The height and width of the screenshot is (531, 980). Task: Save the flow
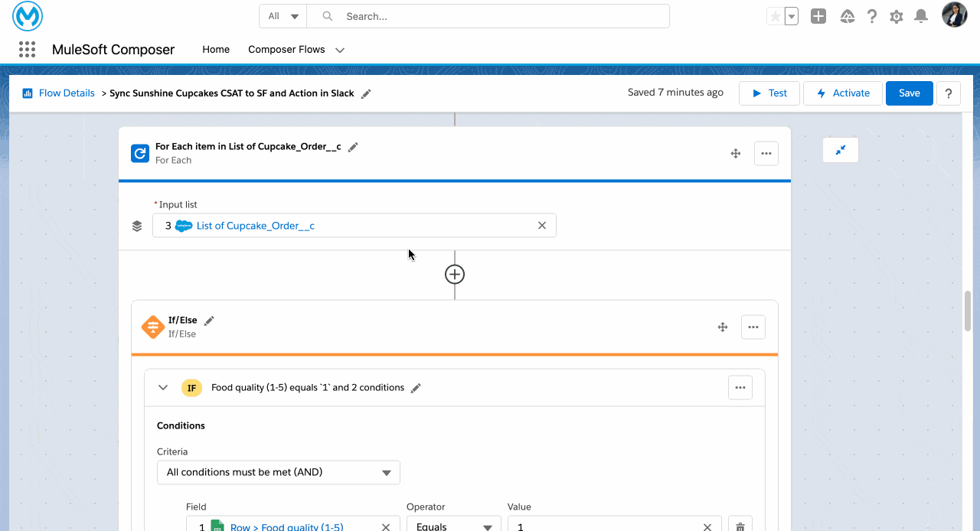pos(910,93)
